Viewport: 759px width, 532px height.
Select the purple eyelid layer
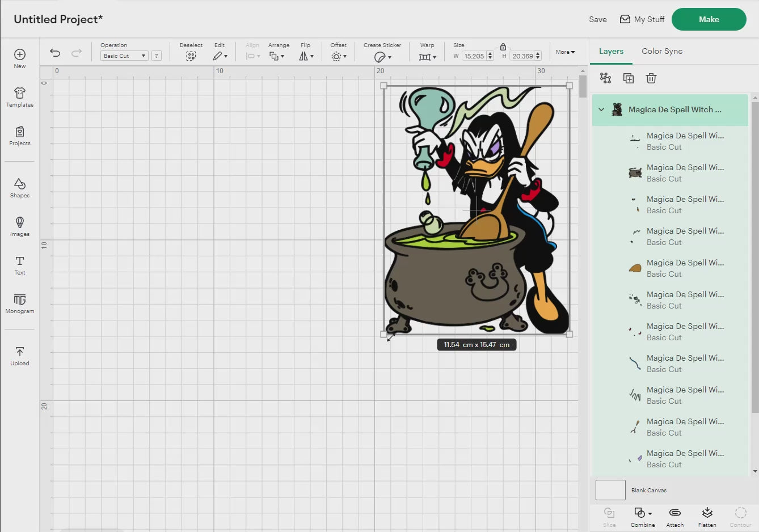[x=671, y=459]
